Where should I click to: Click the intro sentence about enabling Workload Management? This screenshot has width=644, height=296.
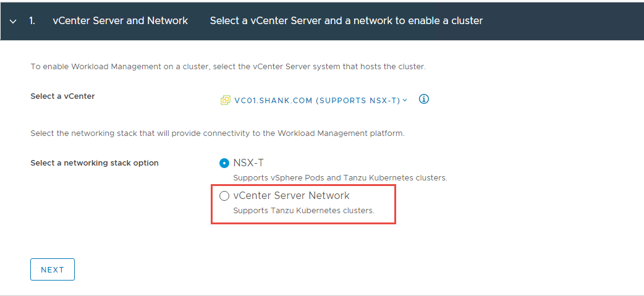tap(228, 67)
